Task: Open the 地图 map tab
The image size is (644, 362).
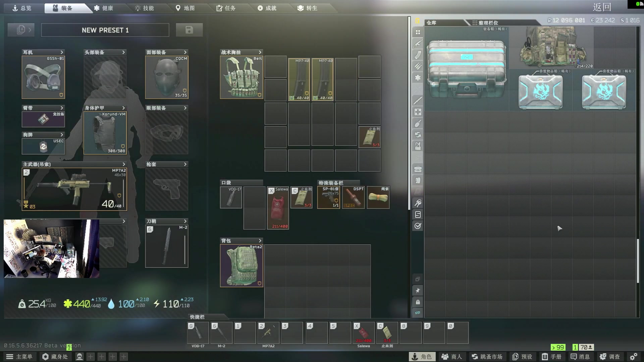Action: pyautogui.click(x=185, y=8)
